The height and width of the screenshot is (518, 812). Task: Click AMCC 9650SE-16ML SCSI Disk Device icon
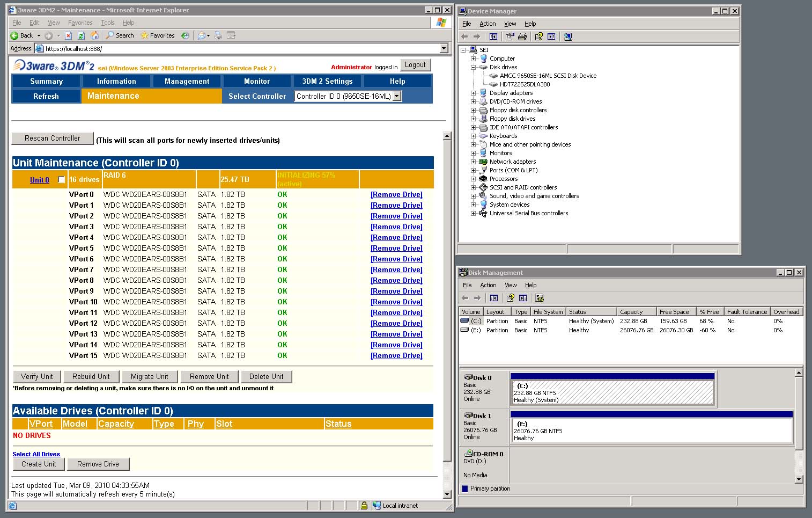(493, 76)
